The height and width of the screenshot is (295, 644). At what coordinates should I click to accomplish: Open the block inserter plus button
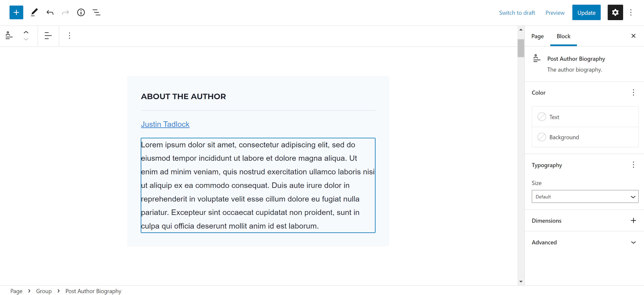pos(16,12)
